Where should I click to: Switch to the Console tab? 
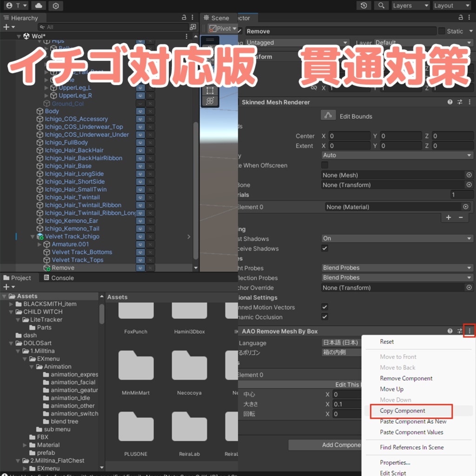[59, 278]
